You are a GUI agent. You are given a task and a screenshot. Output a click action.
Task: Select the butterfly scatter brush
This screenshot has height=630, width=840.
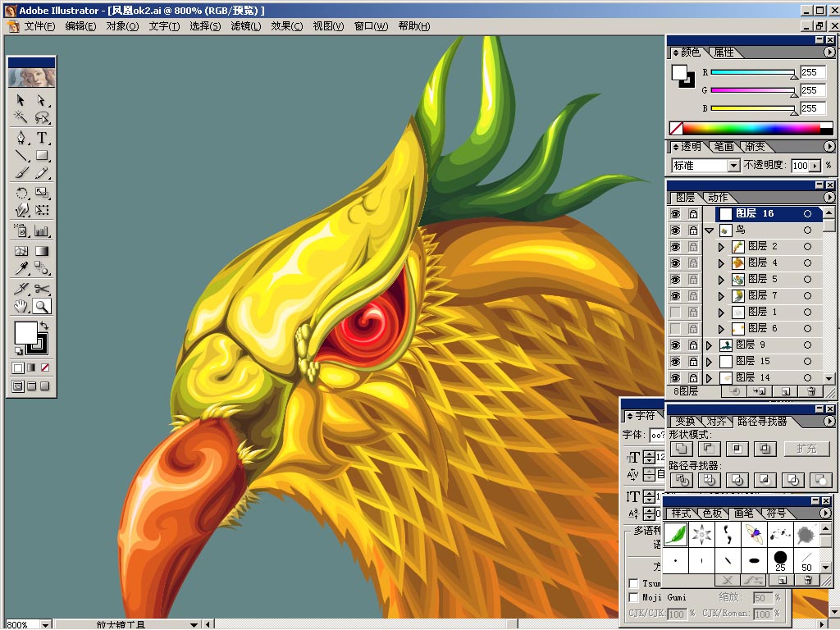(754, 534)
